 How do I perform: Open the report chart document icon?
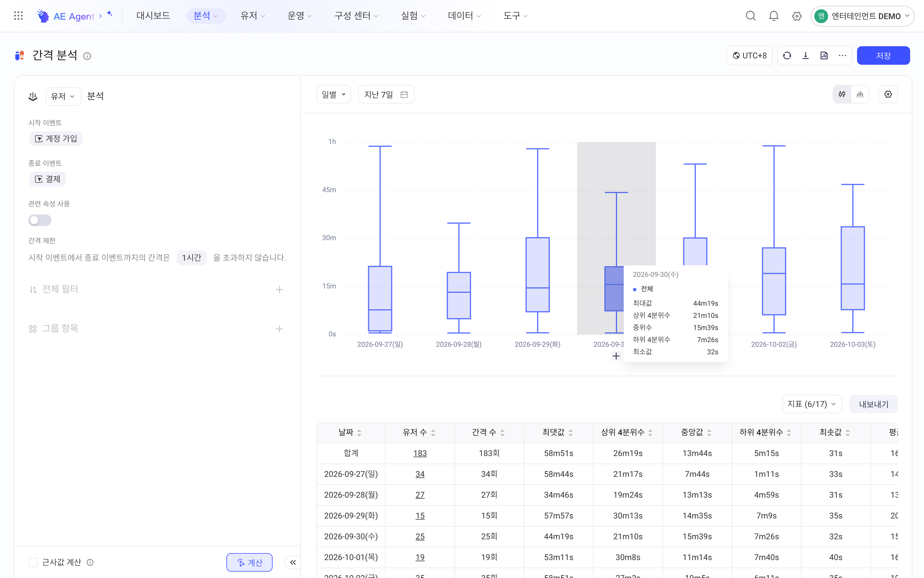coord(824,56)
